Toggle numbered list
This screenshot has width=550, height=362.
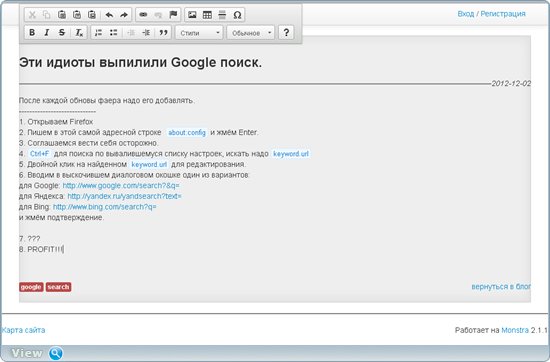click(x=99, y=33)
